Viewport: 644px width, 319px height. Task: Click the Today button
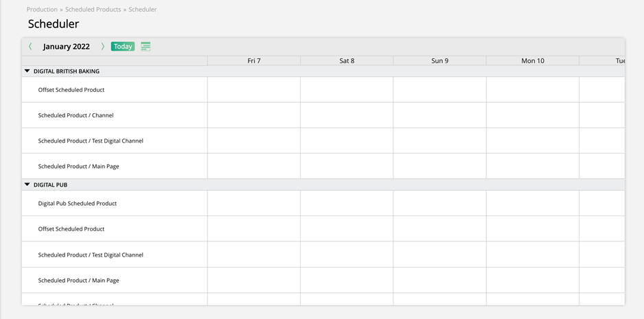[x=123, y=47]
